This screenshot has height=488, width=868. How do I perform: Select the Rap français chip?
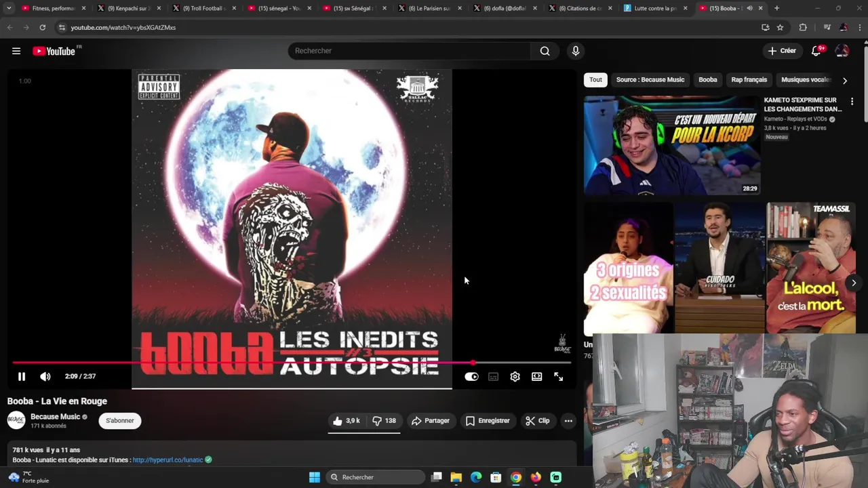pyautogui.click(x=749, y=80)
